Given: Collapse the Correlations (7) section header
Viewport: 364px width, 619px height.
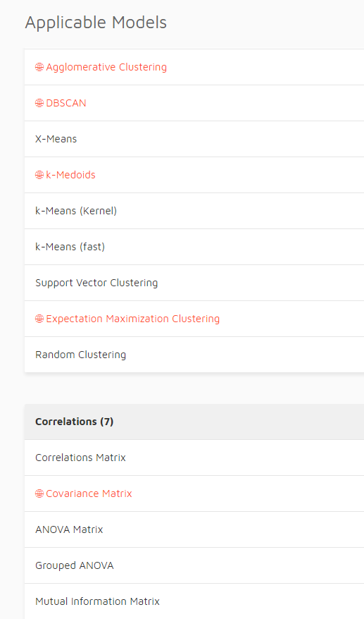Looking at the screenshot, I should (x=194, y=422).
